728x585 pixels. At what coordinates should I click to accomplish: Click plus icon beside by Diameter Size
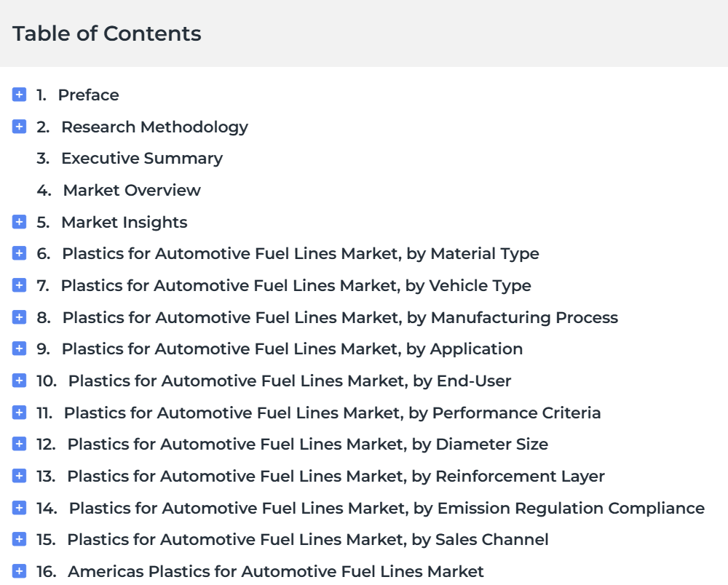(20, 444)
